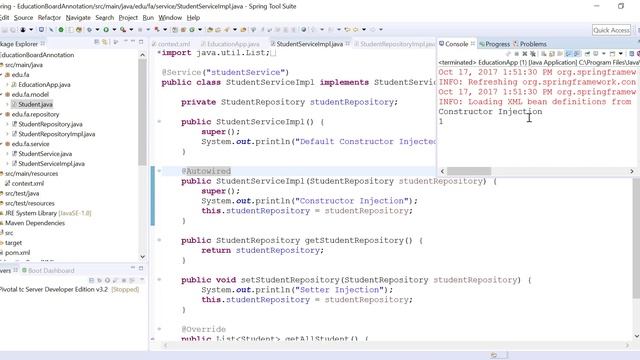Open the Help menu

coord(193,18)
